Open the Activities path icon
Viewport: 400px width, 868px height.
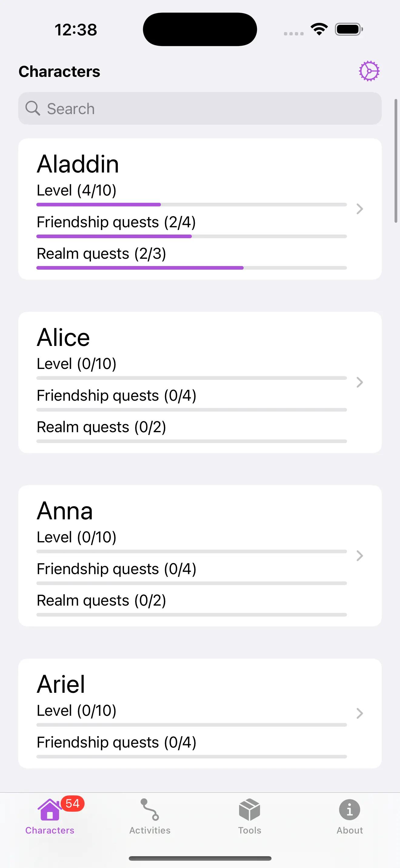coord(150,809)
